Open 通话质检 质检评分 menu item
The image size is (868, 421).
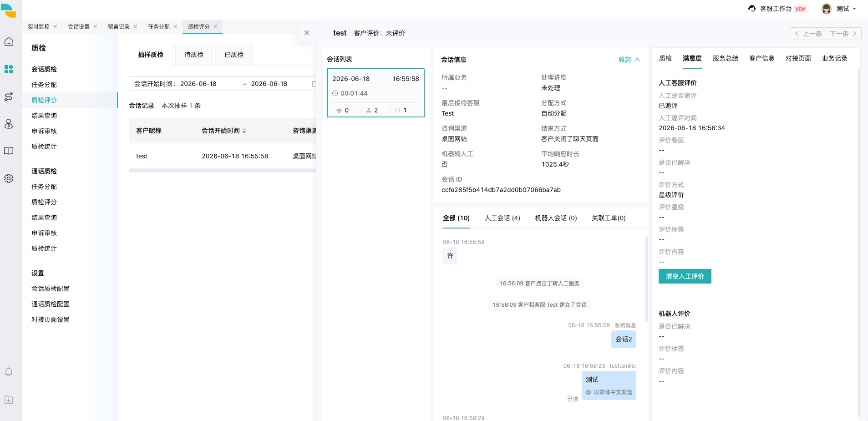(44, 202)
